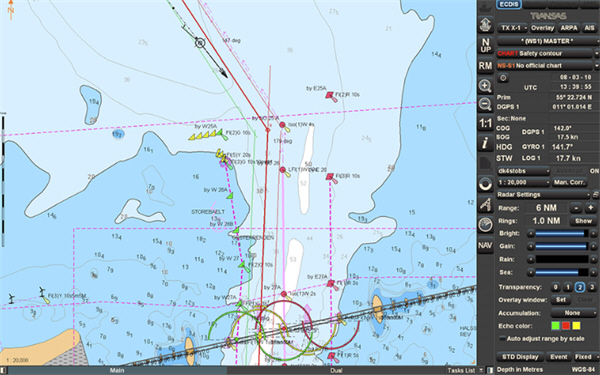Click the zoom in magnifier icon
The width and height of the screenshot is (600, 375).
(485, 86)
